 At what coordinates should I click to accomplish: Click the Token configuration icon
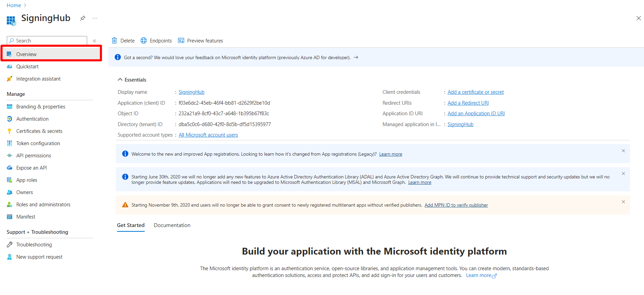[x=10, y=143]
